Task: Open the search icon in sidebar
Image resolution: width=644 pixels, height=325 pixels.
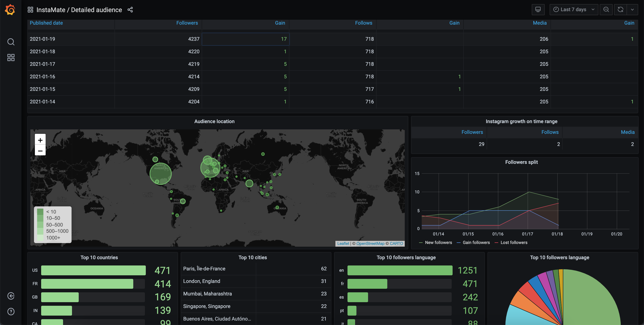Action: click(11, 42)
